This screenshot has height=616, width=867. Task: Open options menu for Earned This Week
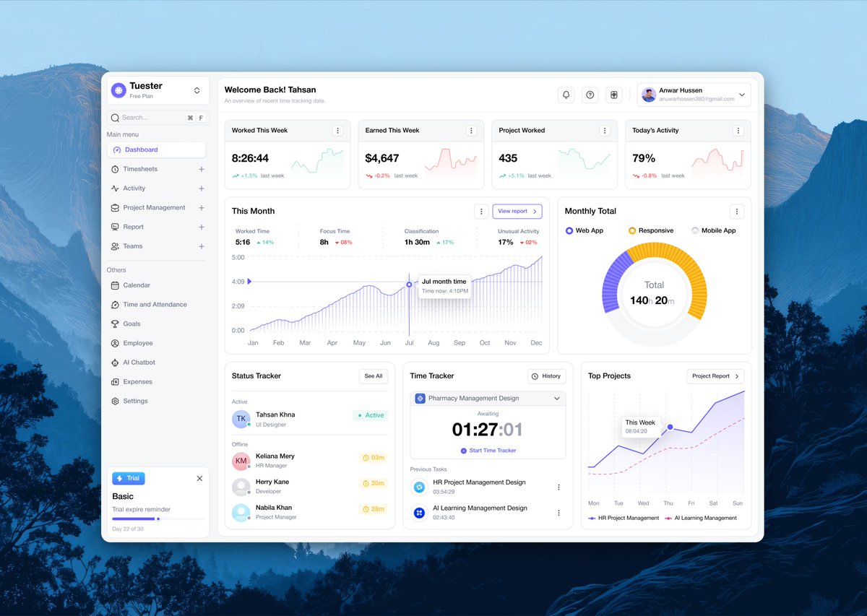click(x=471, y=131)
